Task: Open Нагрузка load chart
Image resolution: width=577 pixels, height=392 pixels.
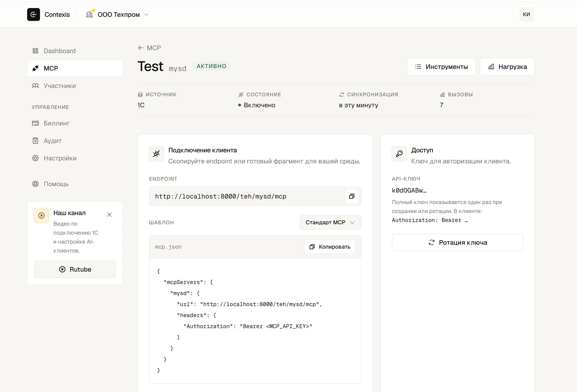Action: [507, 67]
